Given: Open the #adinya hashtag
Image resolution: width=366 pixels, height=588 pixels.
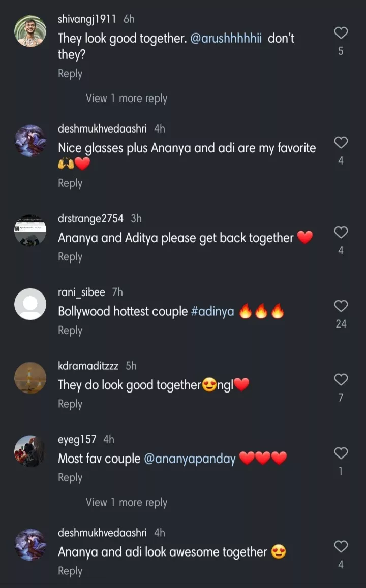Looking at the screenshot, I should [x=212, y=311].
